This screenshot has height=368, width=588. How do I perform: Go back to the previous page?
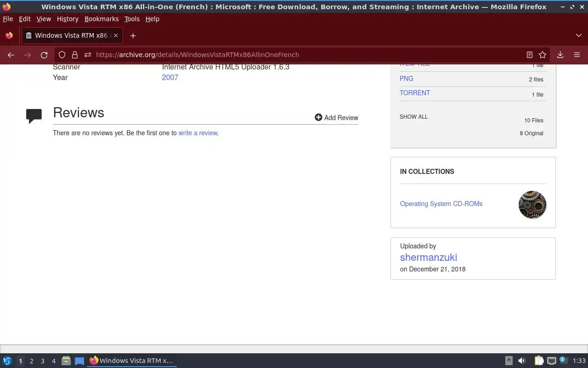(11, 55)
